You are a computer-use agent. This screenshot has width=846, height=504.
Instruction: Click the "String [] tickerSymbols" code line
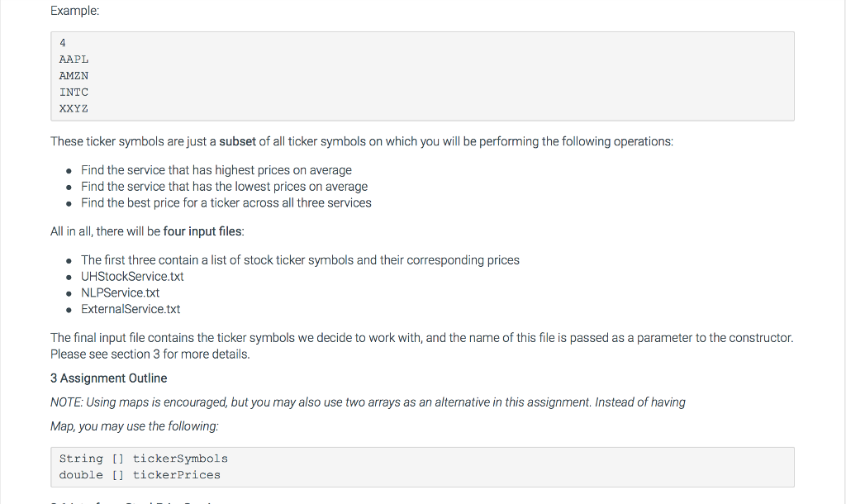click(x=143, y=459)
